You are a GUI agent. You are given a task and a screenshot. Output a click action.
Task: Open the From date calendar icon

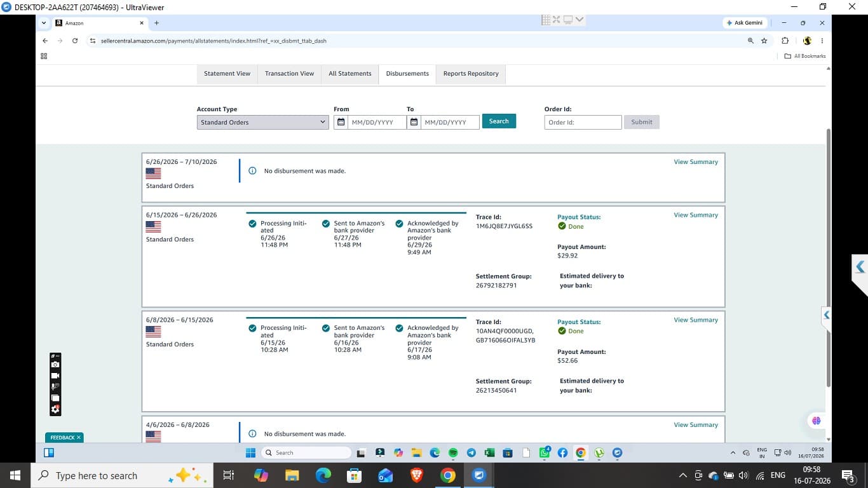pyautogui.click(x=341, y=122)
